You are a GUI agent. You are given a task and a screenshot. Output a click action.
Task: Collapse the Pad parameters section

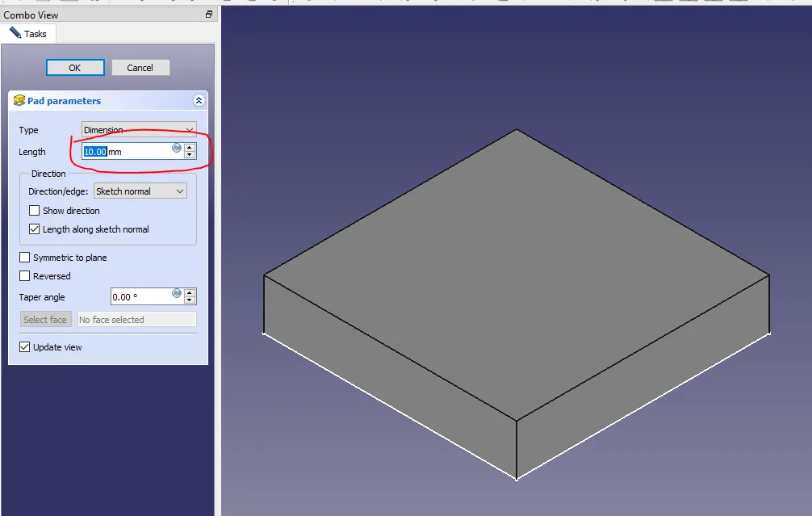(x=199, y=100)
